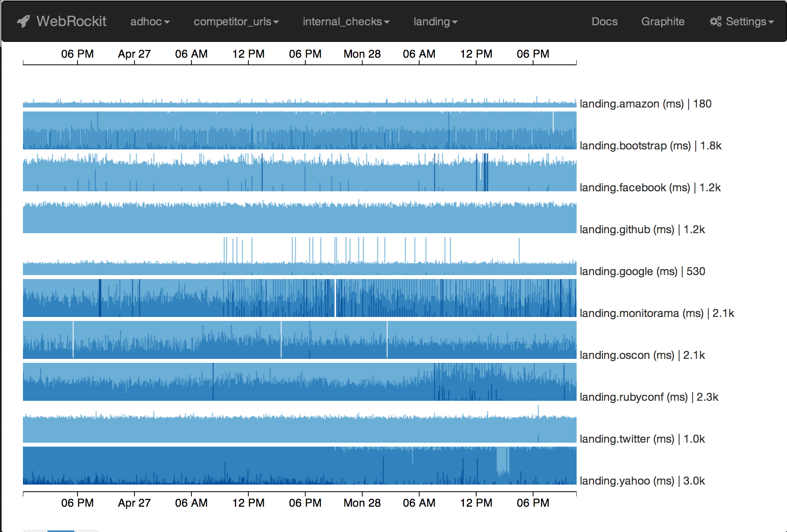
Task: Go to the Docs page
Action: (x=604, y=21)
